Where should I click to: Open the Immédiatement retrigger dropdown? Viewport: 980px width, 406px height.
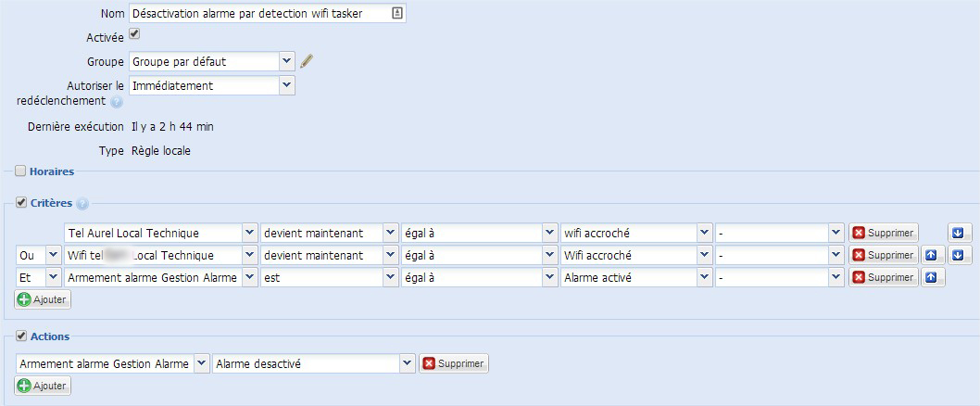[211, 85]
